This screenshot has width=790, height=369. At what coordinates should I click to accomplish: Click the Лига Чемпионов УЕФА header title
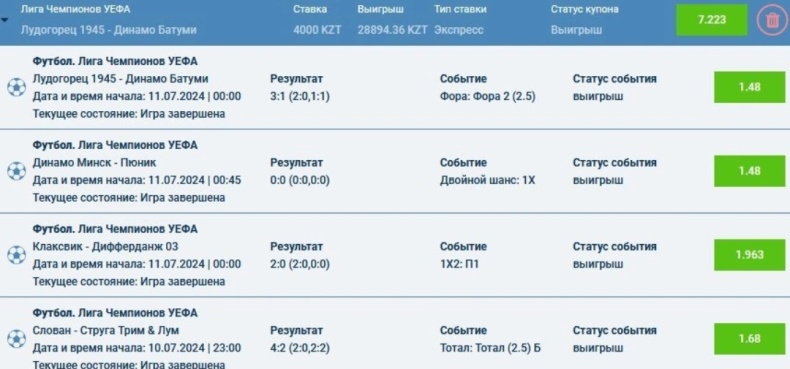click(75, 9)
